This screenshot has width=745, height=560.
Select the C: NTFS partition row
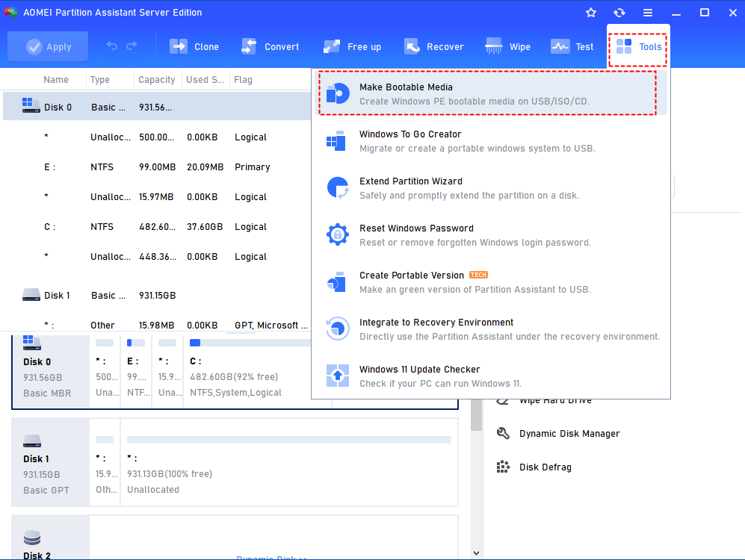click(x=157, y=227)
